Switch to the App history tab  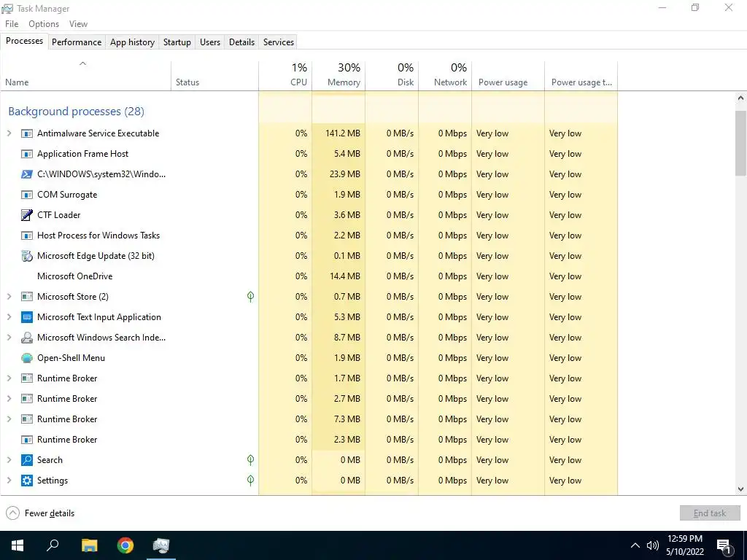[133, 42]
